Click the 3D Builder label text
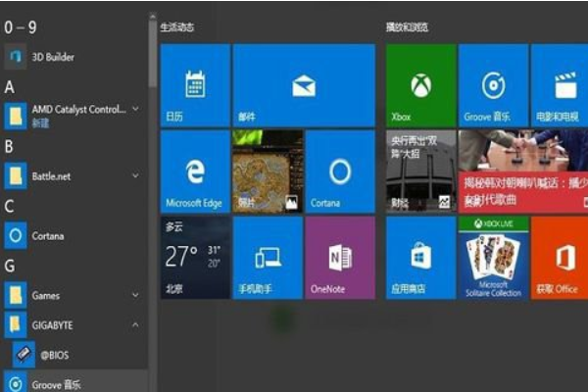Viewport: 588px width, 392px height. [x=53, y=57]
